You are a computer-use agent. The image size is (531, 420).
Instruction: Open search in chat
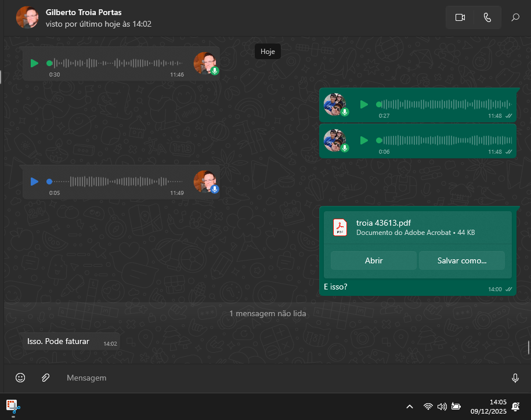coord(515,17)
